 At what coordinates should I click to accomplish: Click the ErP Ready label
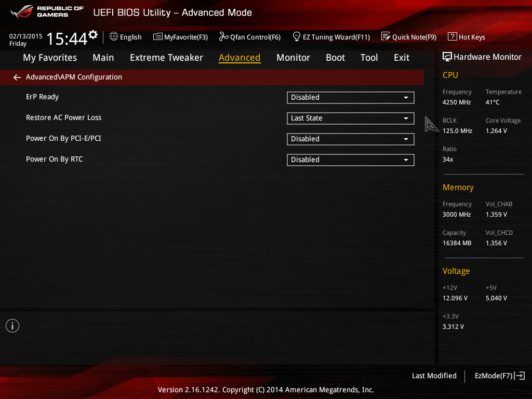pyautogui.click(x=43, y=97)
